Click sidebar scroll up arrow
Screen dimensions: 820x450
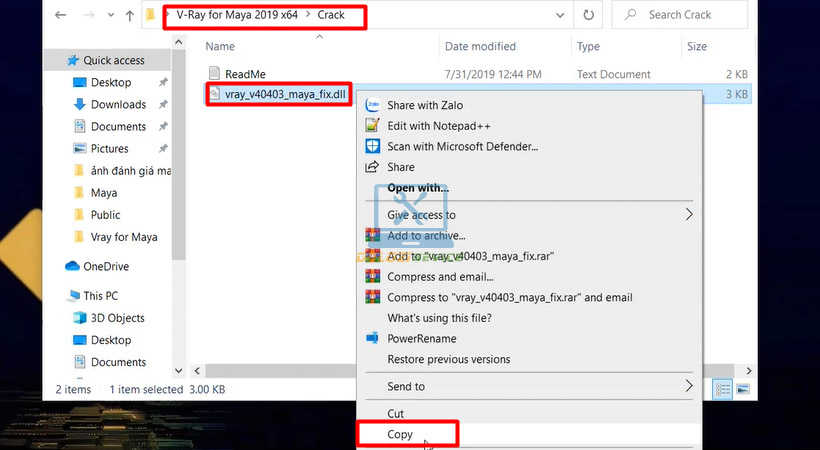[x=178, y=42]
